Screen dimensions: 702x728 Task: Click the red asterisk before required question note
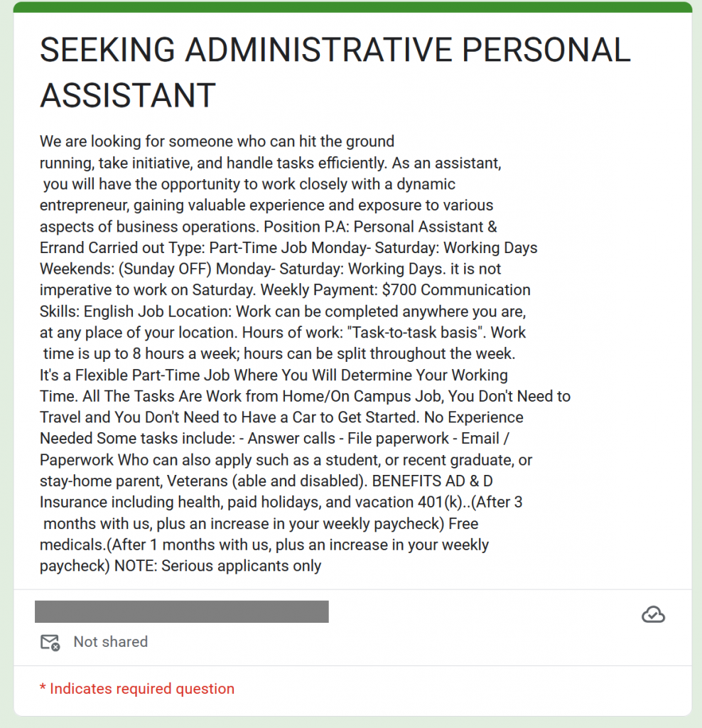point(43,688)
